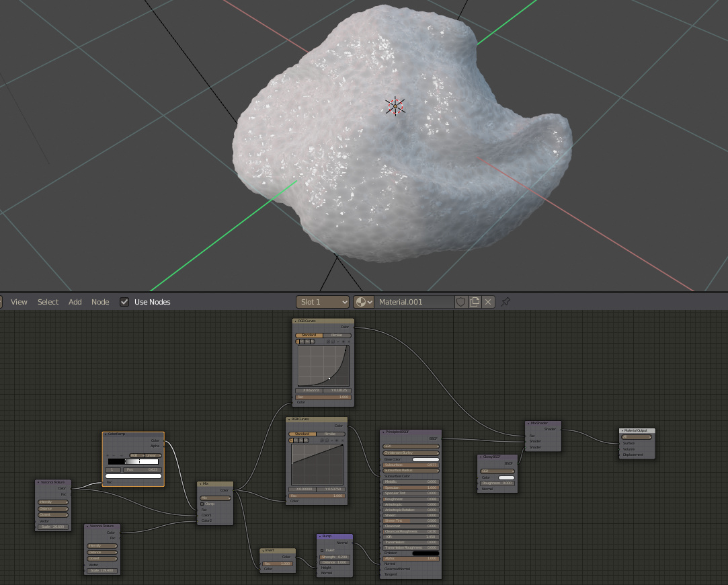Screen dimensions: 728x585
Task: Enable Clamp on the Mix node
Action: coord(202,504)
